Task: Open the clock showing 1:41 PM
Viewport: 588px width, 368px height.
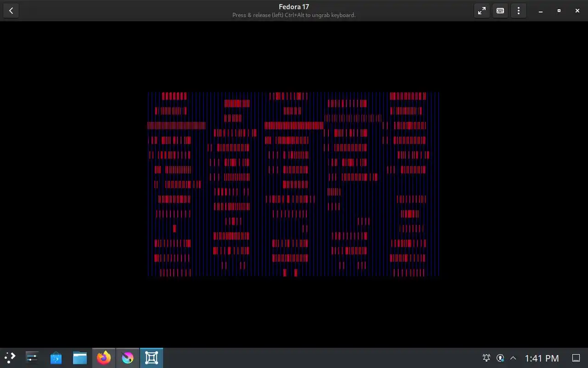Action: (542, 358)
